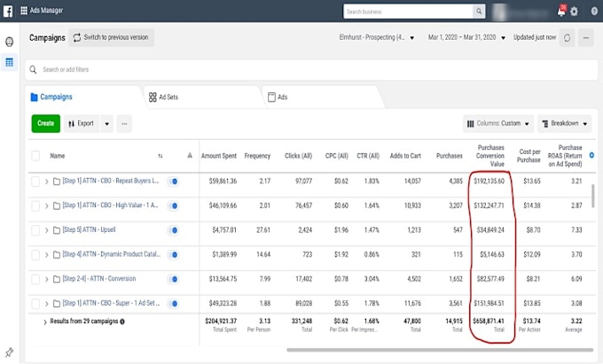
Task: Expand the Repeat Buyers campaign row chevron
Action: (x=46, y=182)
